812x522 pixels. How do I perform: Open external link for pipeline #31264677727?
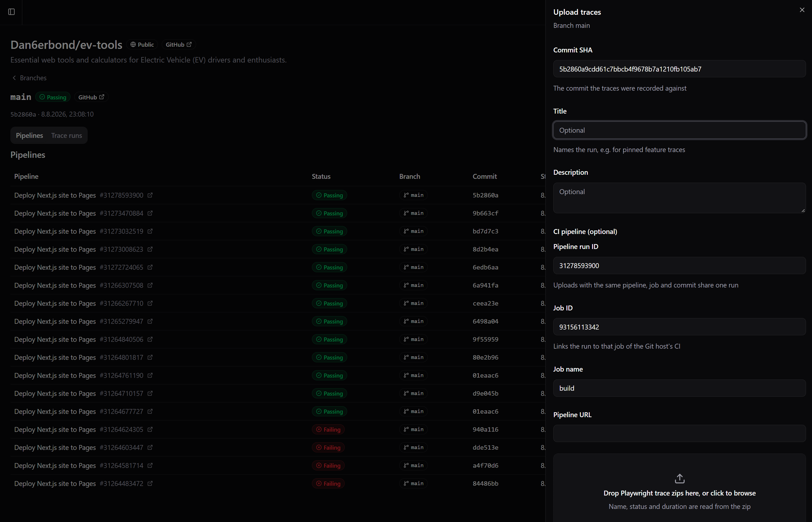pos(150,411)
